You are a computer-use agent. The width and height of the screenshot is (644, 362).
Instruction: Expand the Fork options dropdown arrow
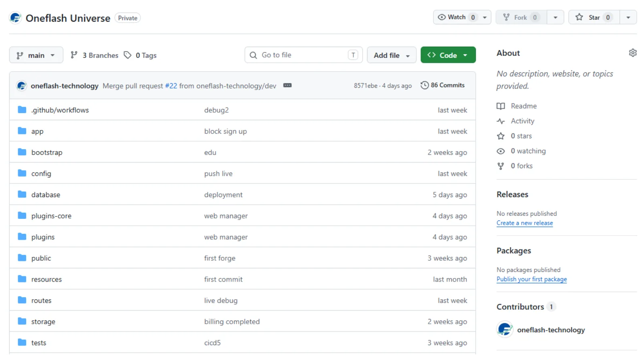555,17
